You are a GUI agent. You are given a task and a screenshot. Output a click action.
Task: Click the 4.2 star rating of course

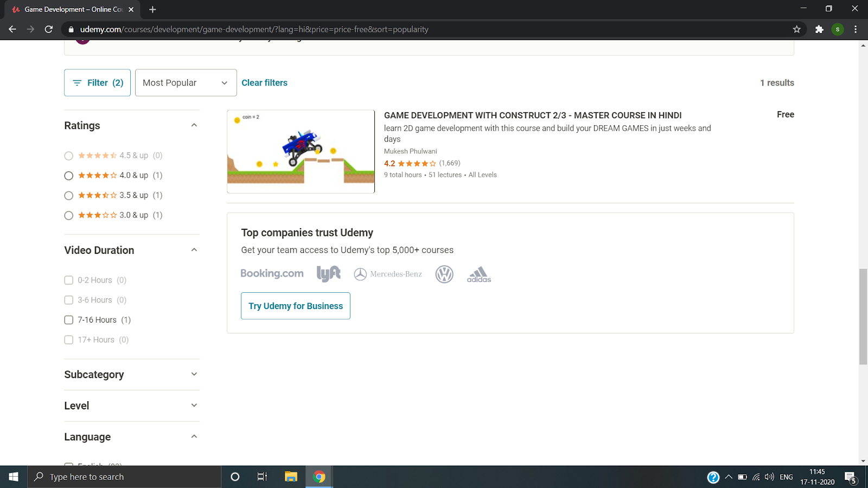coord(410,163)
